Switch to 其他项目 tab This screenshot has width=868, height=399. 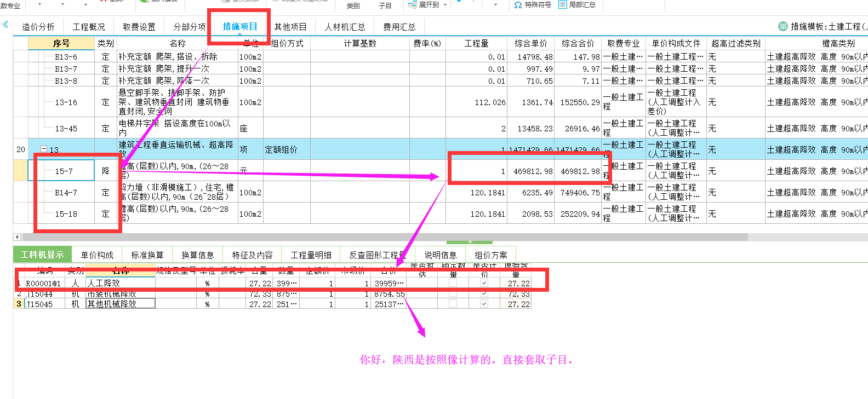click(290, 27)
